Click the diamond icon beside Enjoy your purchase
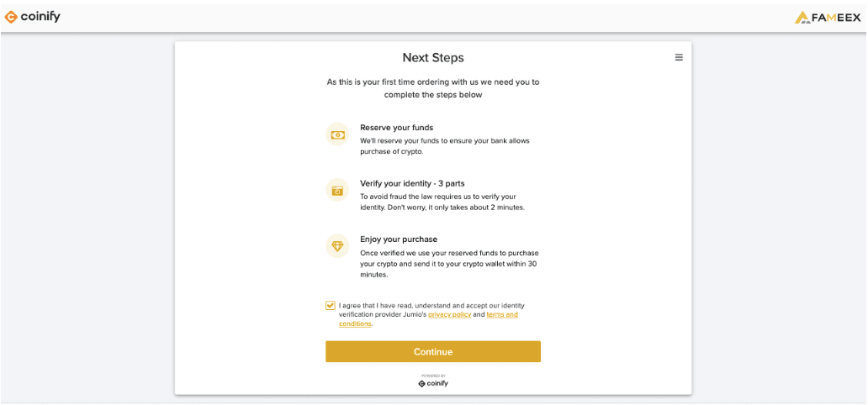The image size is (868, 405). point(337,246)
